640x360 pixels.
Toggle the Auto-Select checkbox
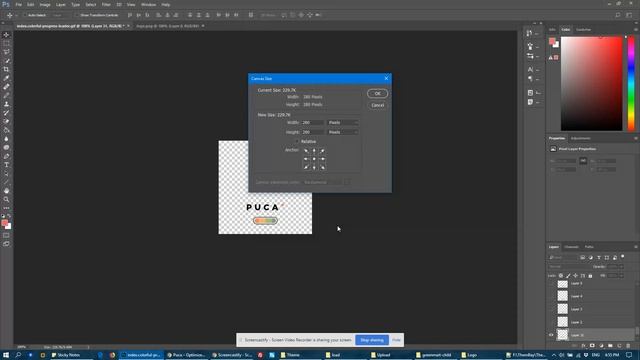click(24, 15)
